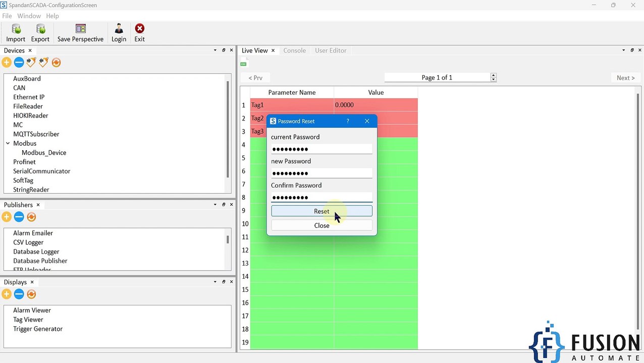
Task: Refresh the Publishers panel list
Action: coord(31,217)
